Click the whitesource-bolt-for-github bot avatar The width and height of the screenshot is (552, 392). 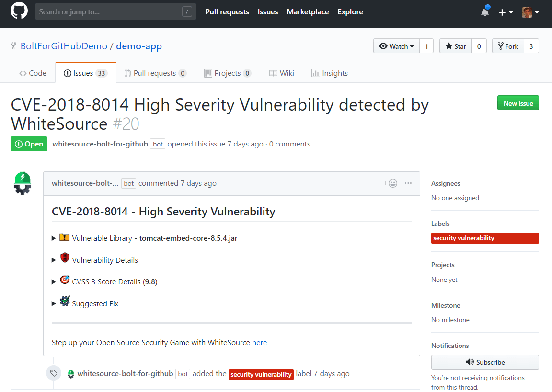tap(22, 183)
